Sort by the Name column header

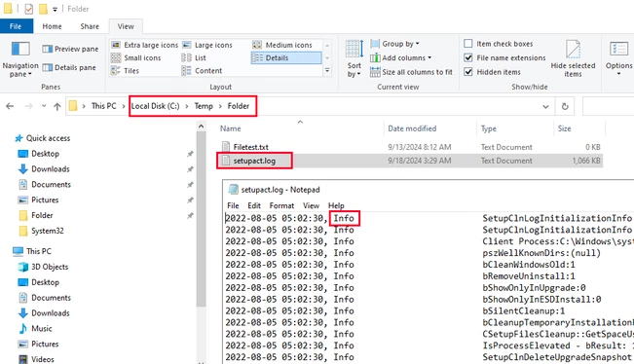[231, 128]
